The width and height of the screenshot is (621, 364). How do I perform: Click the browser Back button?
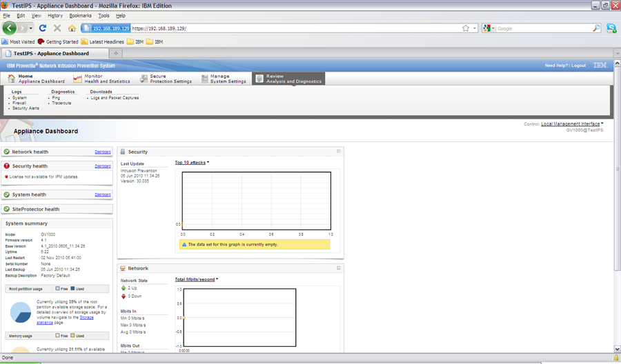pyautogui.click(x=10, y=28)
